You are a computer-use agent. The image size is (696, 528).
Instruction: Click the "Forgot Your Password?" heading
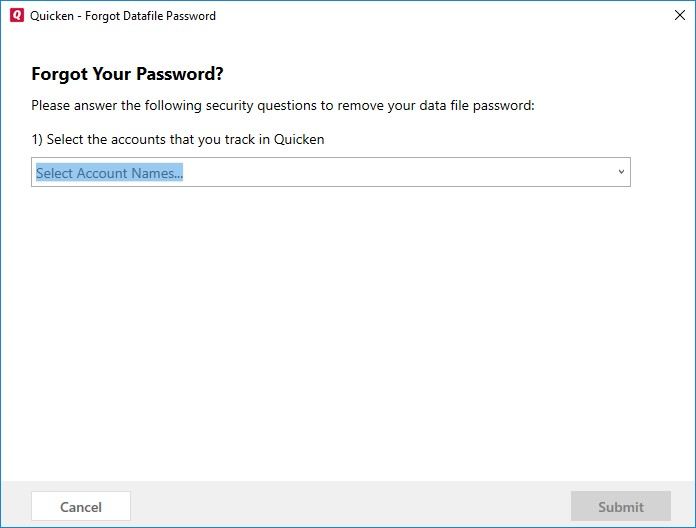(127, 75)
